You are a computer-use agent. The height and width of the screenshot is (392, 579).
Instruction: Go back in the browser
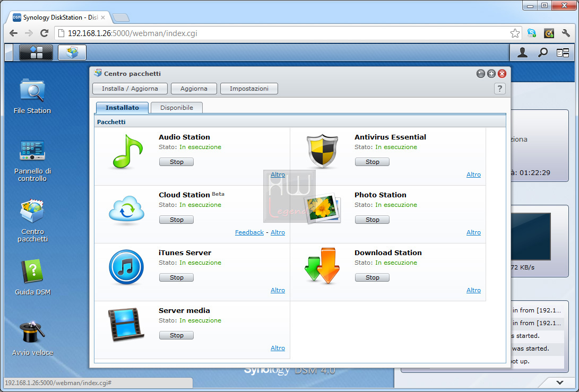(x=13, y=33)
